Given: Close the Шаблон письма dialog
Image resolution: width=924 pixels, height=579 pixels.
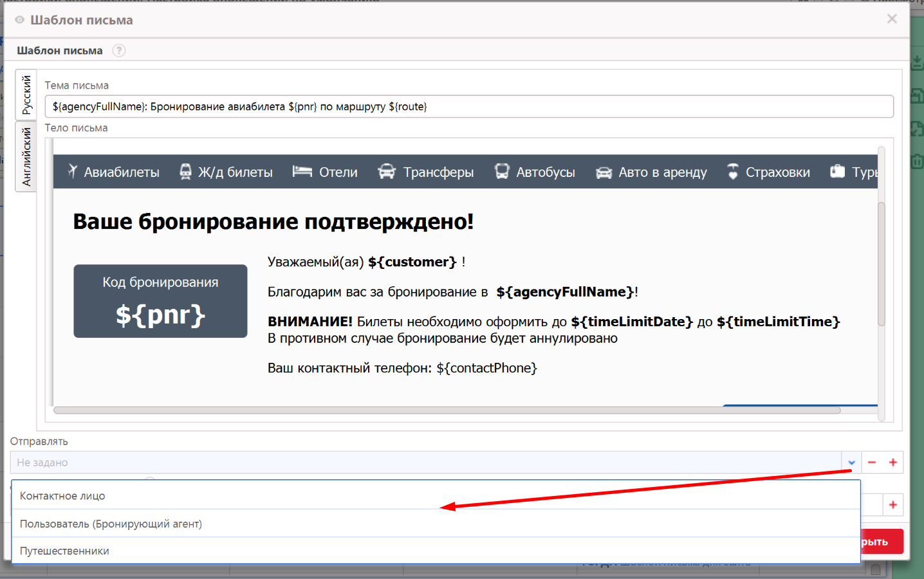Looking at the screenshot, I should point(892,19).
